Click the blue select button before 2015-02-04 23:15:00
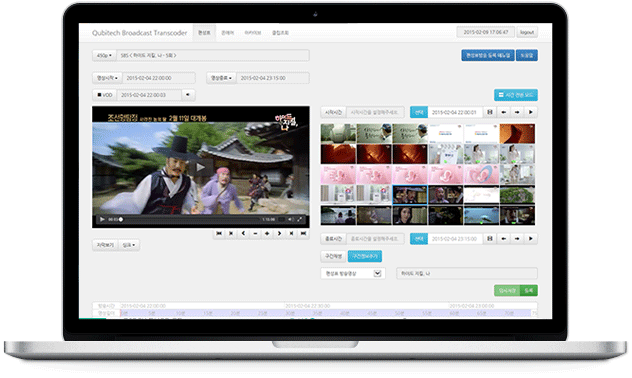This screenshot has height=378, width=632. [419, 239]
